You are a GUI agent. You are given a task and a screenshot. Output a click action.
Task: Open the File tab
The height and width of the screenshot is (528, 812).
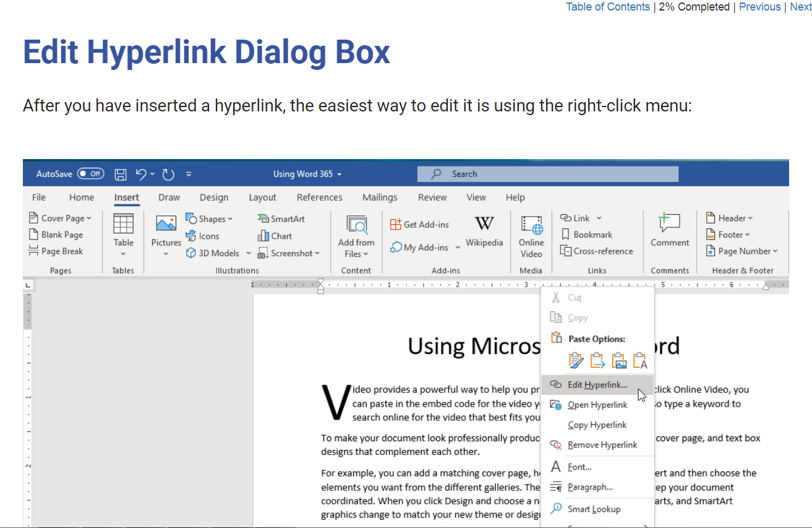point(39,197)
